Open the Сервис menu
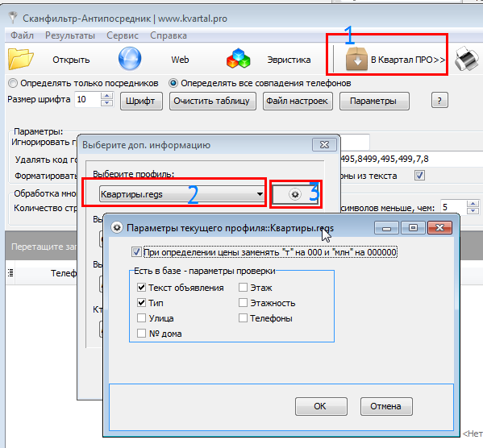The image size is (483, 448). coord(123,35)
